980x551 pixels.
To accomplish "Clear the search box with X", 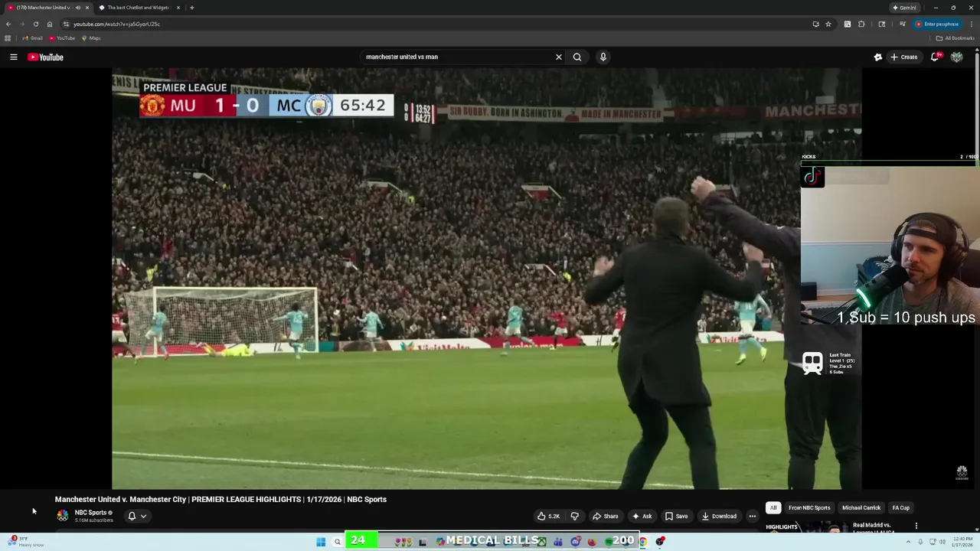I will (x=558, y=57).
